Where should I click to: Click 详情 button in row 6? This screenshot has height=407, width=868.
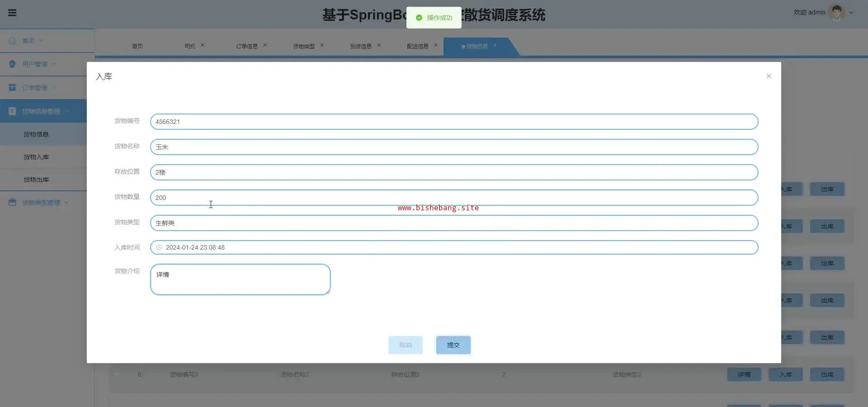744,374
